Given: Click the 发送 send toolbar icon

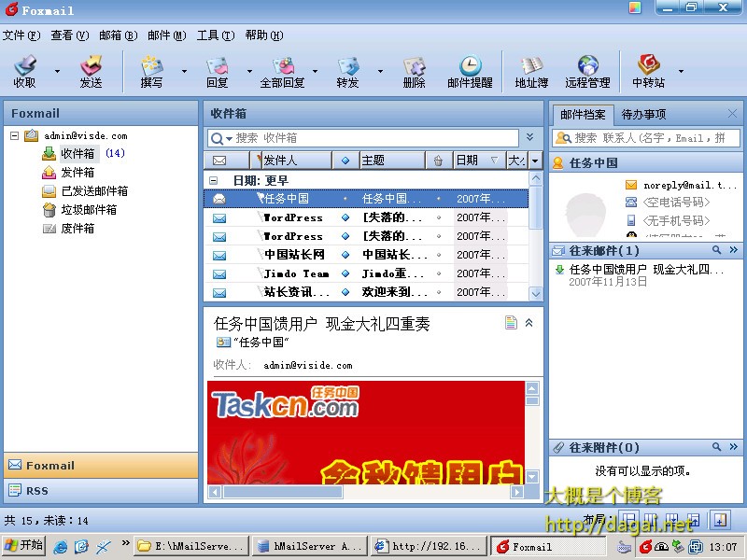Looking at the screenshot, I should coord(91,65).
